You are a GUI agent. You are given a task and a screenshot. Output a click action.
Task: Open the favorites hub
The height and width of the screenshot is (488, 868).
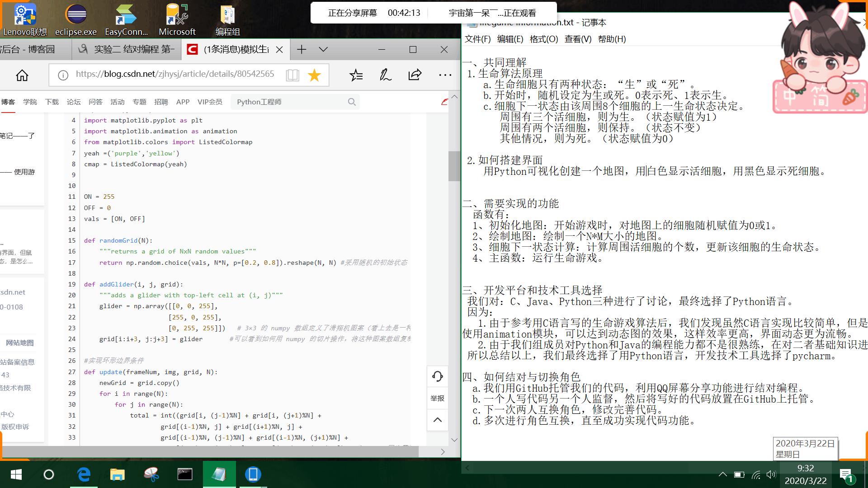[x=356, y=75]
